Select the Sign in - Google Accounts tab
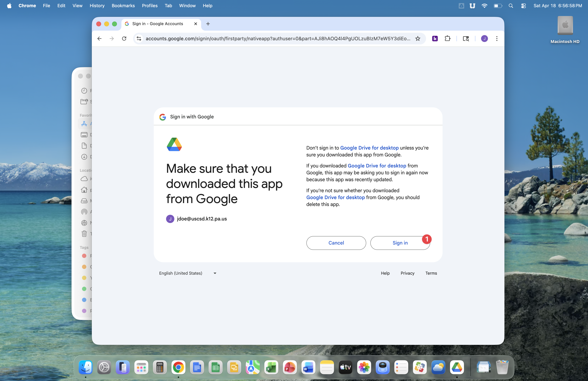The height and width of the screenshot is (381, 588). coord(158,24)
